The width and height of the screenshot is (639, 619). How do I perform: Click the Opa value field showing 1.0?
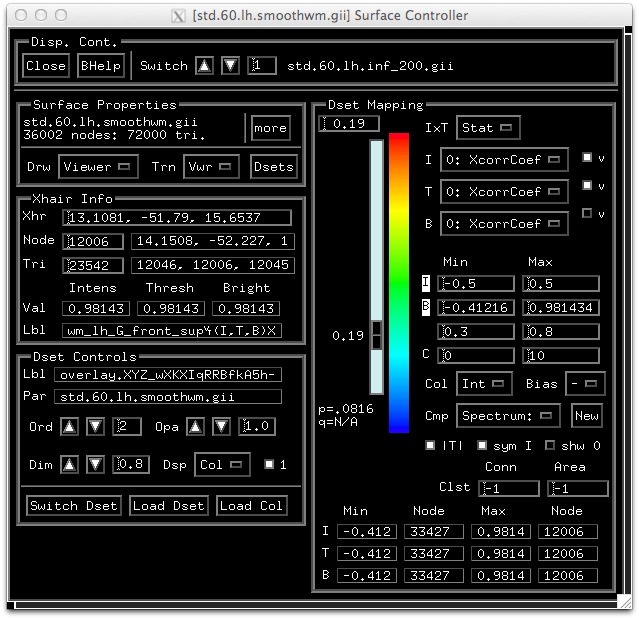(x=257, y=427)
